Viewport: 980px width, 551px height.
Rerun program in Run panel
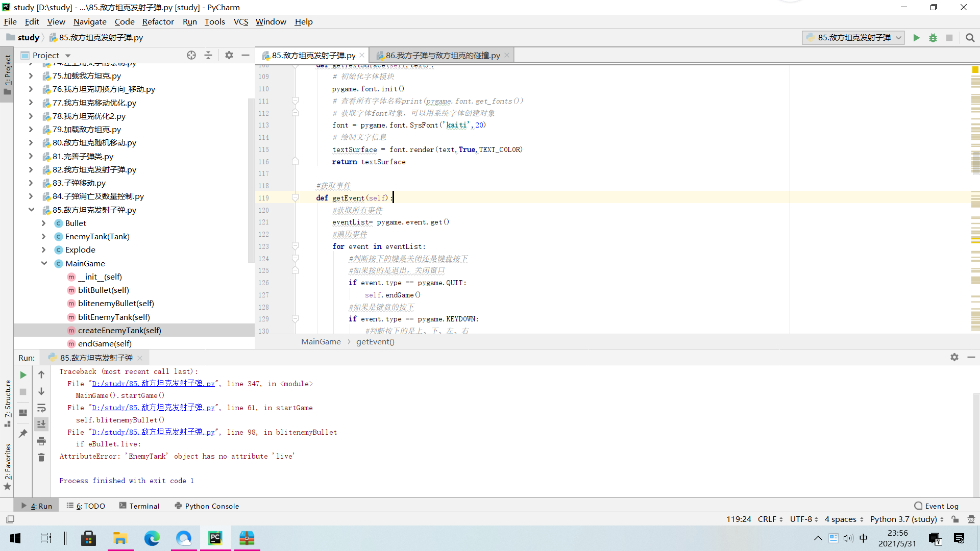tap(23, 375)
